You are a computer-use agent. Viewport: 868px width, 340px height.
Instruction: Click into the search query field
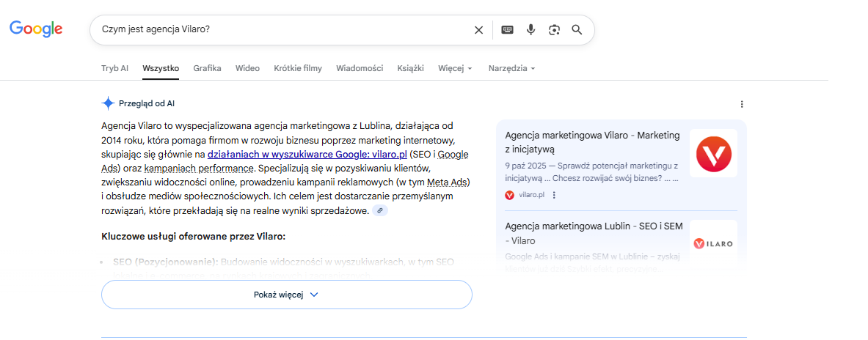tap(282, 30)
